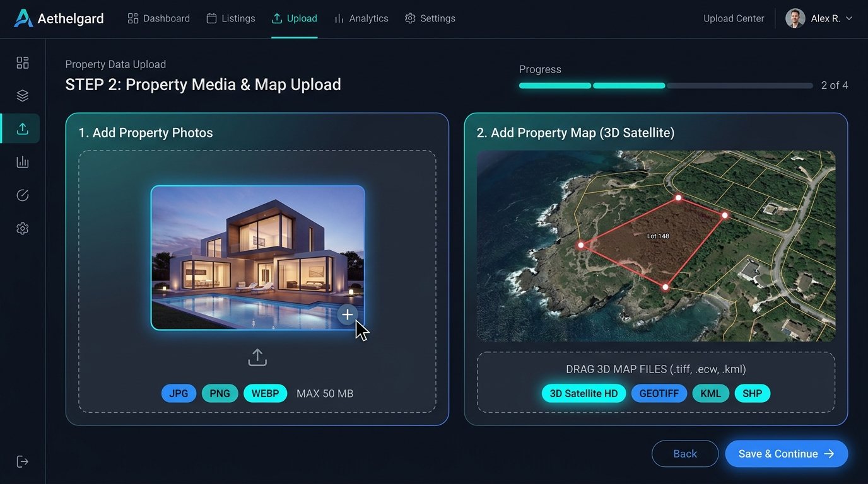Open the sidebar layers icon

[x=23, y=96]
